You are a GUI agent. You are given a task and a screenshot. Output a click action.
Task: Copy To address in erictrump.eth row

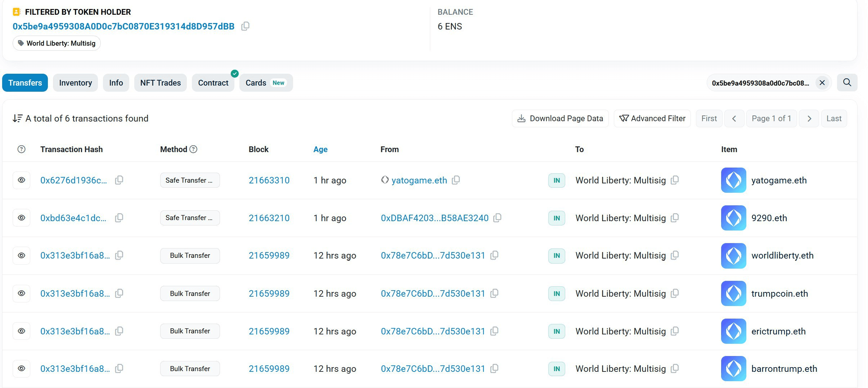click(x=675, y=331)
